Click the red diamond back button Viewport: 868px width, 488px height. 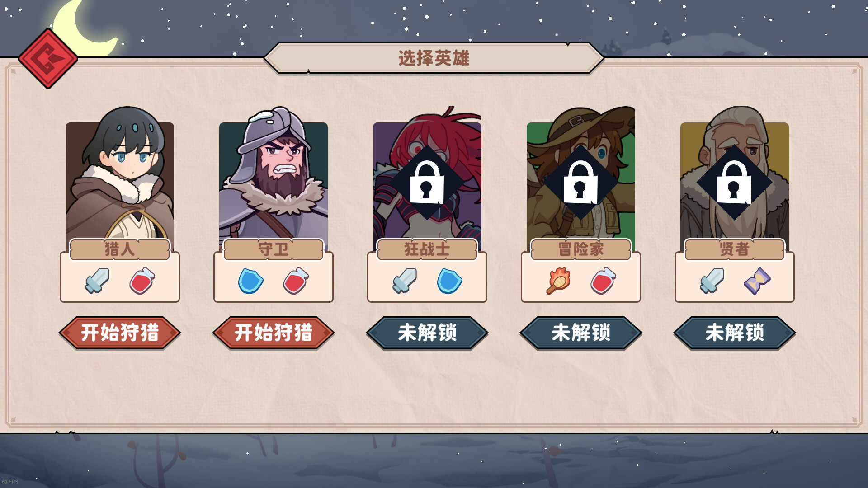coord(48,58)
